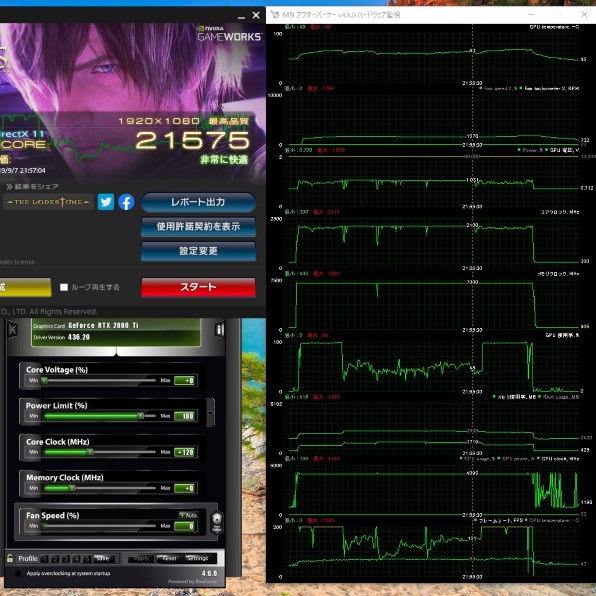Click Core Clock +120 value field
Screen dimensions: 596x596
[x=184, y=452]
